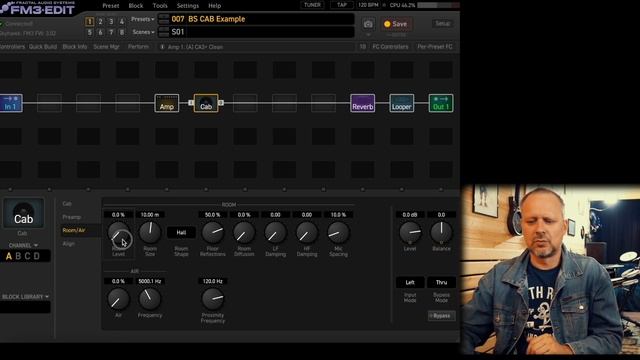The height and width of the screenshot is (360, 640).
Task: Select scene number 5
Action: (x=89, y=32)
